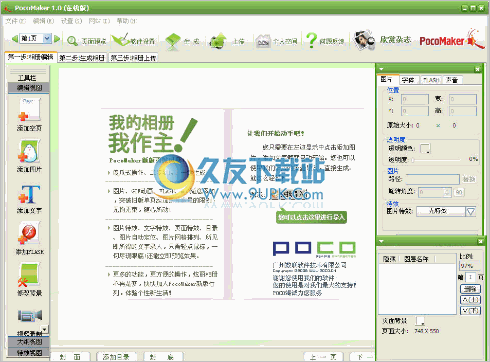The width and height of the screenshot is (490, 362).
Task: Click the video camera tool icon
Action: [x=30, y=315]
